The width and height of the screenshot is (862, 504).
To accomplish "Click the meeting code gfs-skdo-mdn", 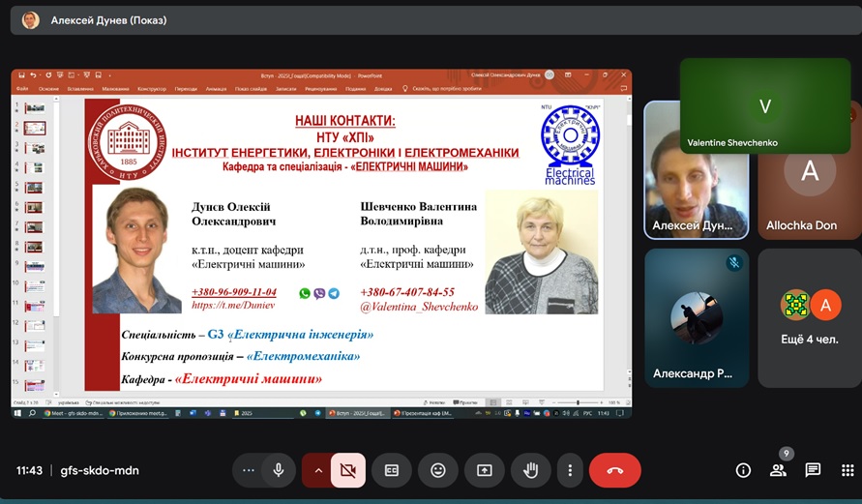I will click(x=100, y=470).
